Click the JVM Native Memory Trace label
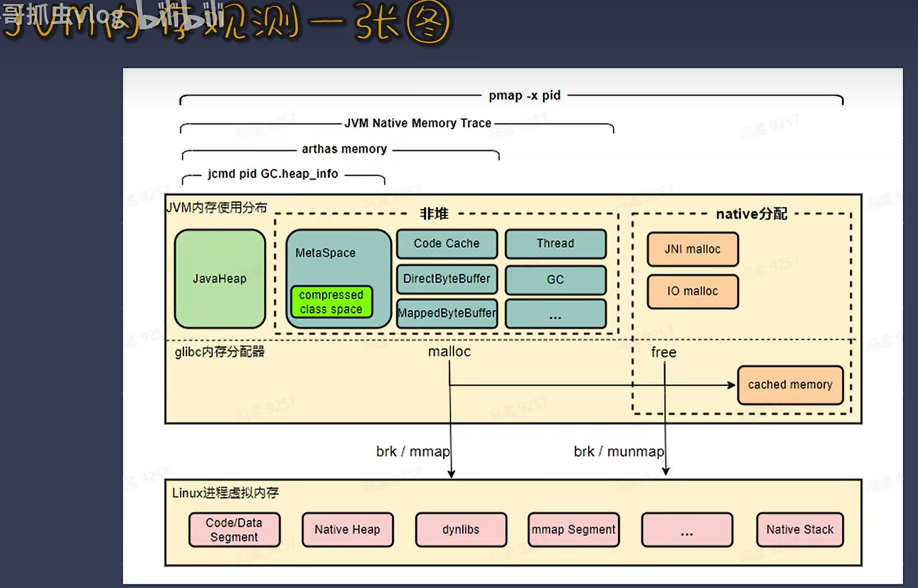The height and width of the screenshot is (588, 918). coord(418,123)
